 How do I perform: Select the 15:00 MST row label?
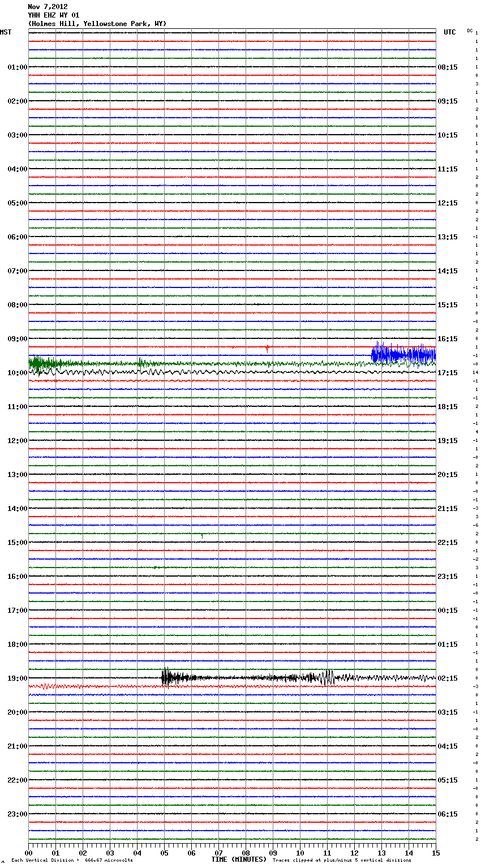point(18,543)
